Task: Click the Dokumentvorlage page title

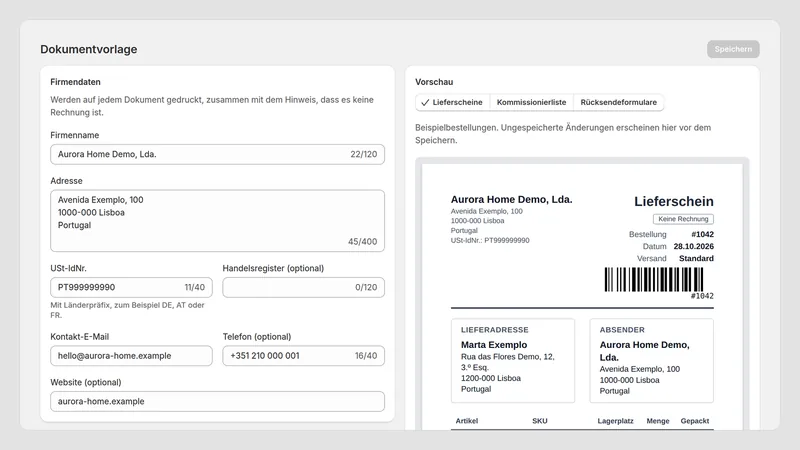Action: 89,49
